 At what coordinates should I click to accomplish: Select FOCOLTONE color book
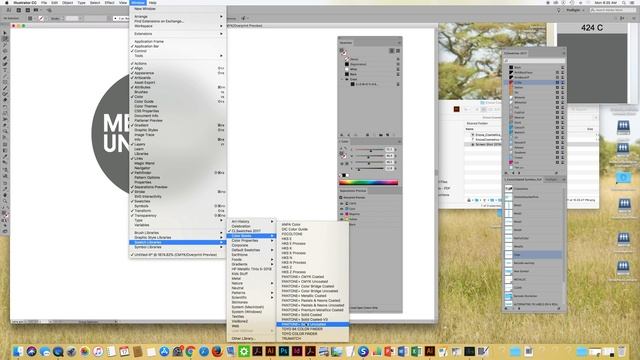[313, 234]
